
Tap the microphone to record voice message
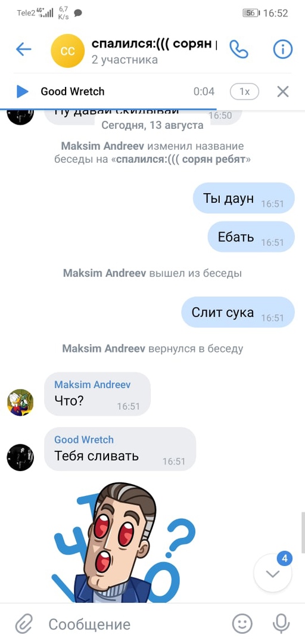281,624
